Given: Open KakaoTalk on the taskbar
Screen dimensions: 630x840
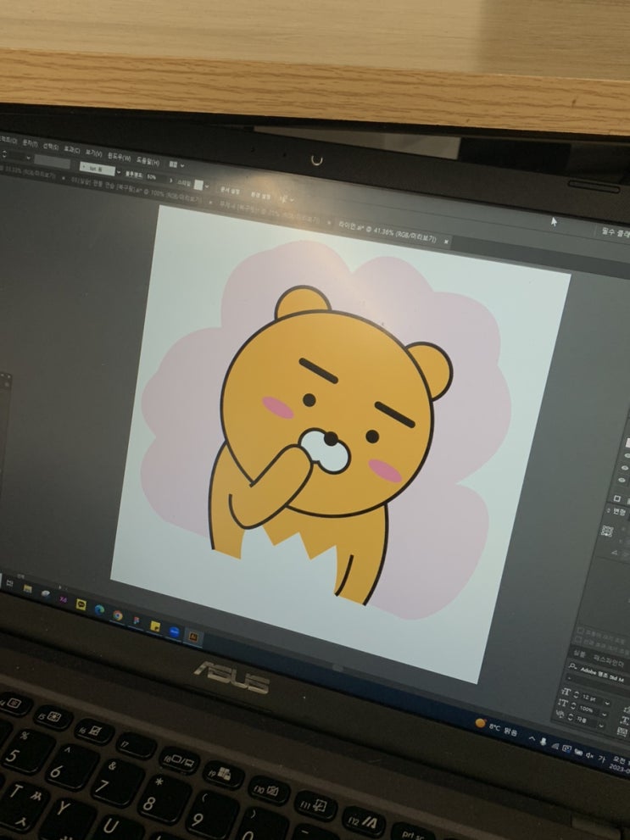Looking at the screenshot, I should (x=81, y=604).
